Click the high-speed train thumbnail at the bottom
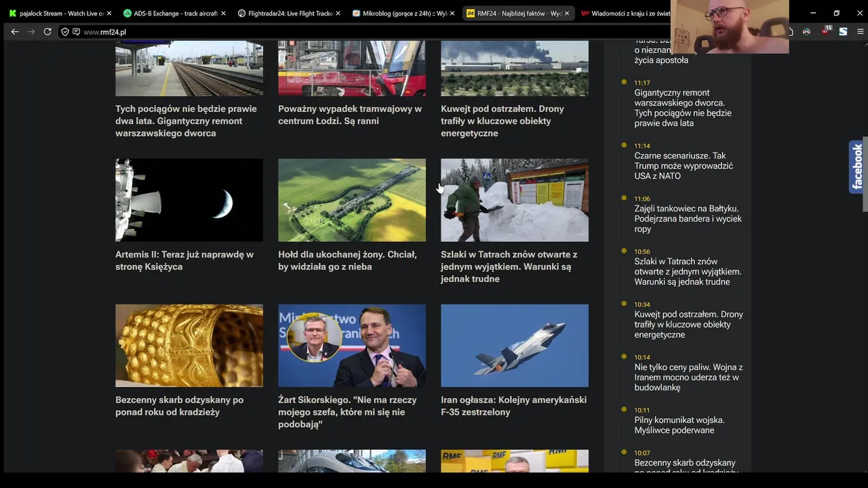Screen dimensions: 868x488 point(352,461)
